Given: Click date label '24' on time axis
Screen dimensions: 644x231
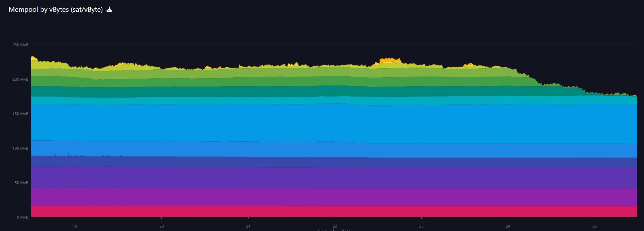Looking at the screenshot, I should point(508,227).
